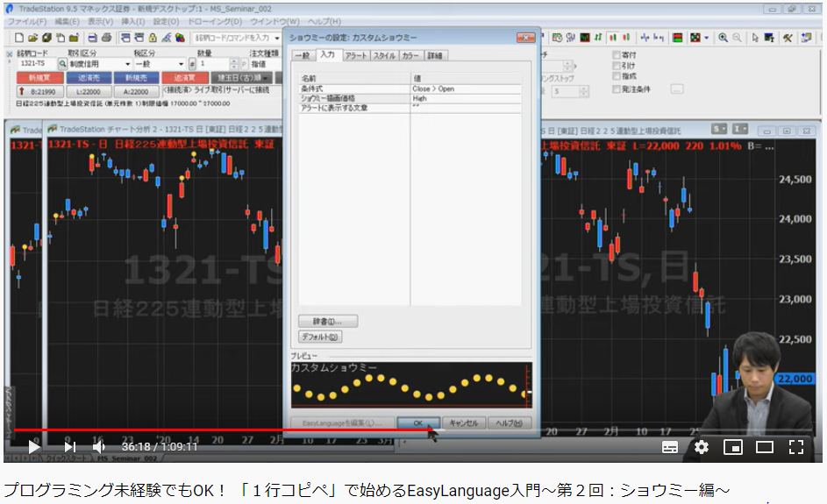Check the 寄付 checkbox
Image resolution: width=827 pixels, height=504 pixels.
[x=616, y=55]
